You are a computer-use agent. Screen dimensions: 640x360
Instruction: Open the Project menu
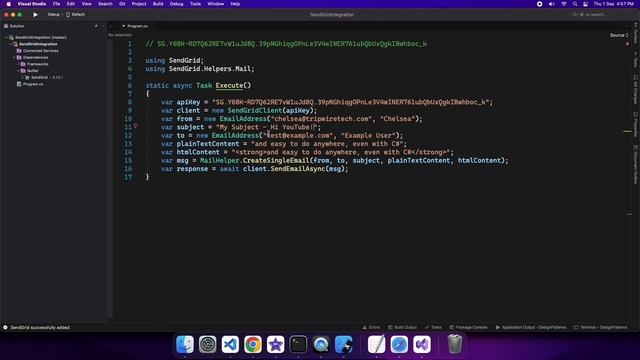(139, 4)
